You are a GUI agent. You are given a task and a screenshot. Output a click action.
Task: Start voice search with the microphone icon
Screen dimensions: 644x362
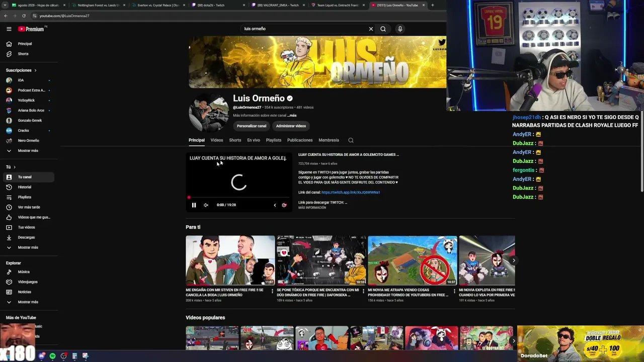400,29
